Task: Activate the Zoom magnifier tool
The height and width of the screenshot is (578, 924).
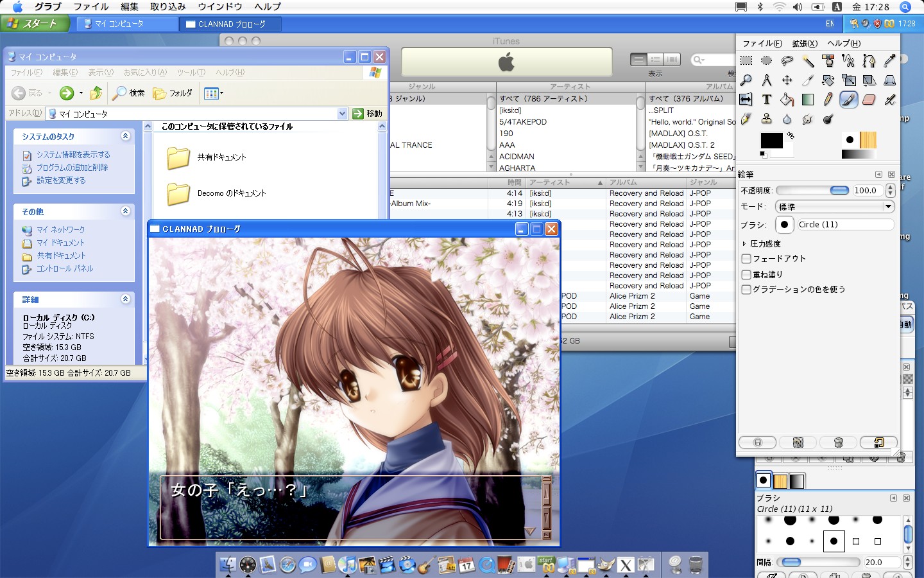Action: click(746, 80)
